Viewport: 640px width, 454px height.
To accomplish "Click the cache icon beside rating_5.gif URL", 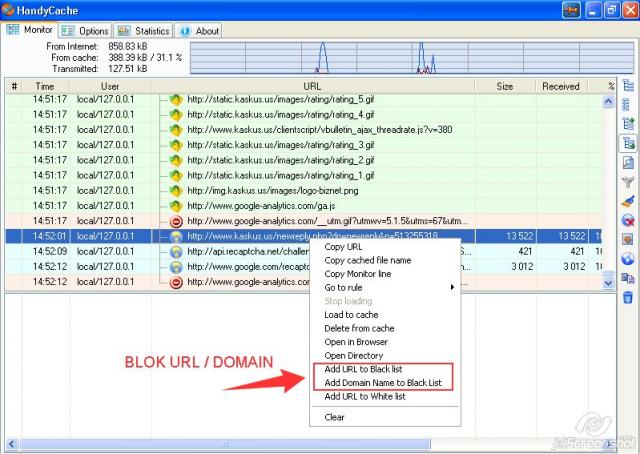I will coord(176,99).
